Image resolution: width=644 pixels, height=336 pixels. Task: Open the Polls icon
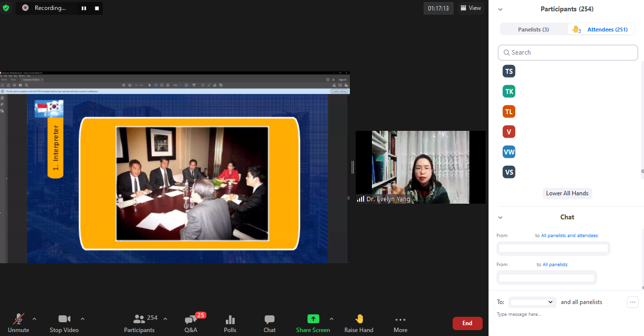230,319
